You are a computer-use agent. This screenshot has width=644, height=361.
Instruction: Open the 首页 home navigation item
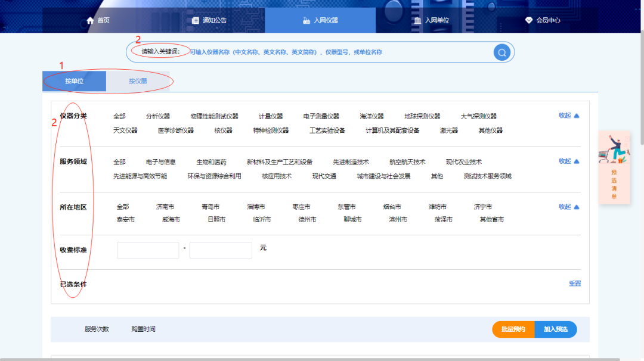click(98, 20)
